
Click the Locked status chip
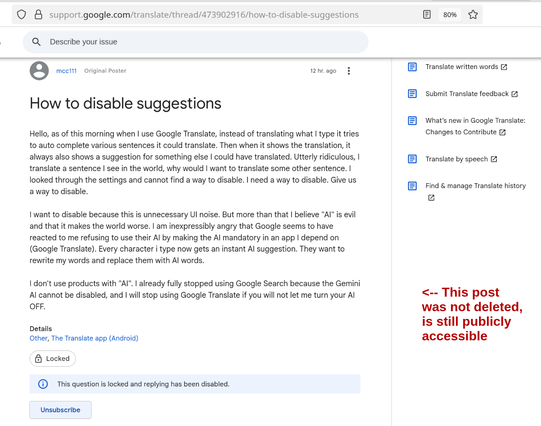click(x=52, y=358)
